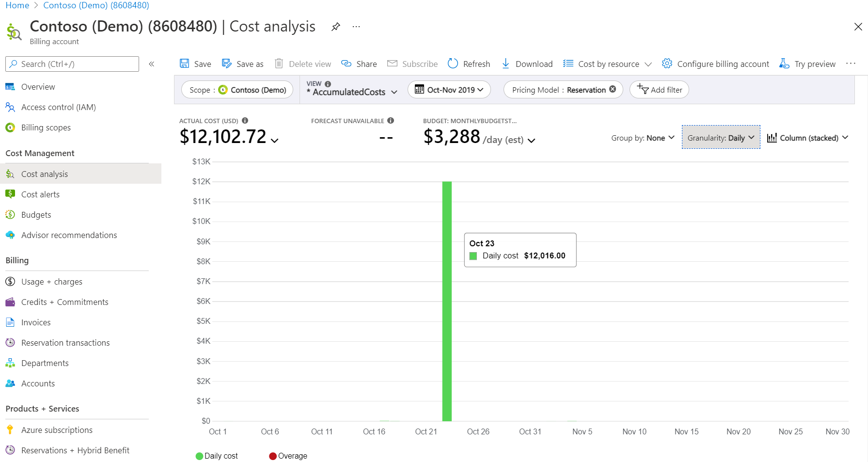Click the Budgets icon
The image size is (868, 462).
coord(10,215)
